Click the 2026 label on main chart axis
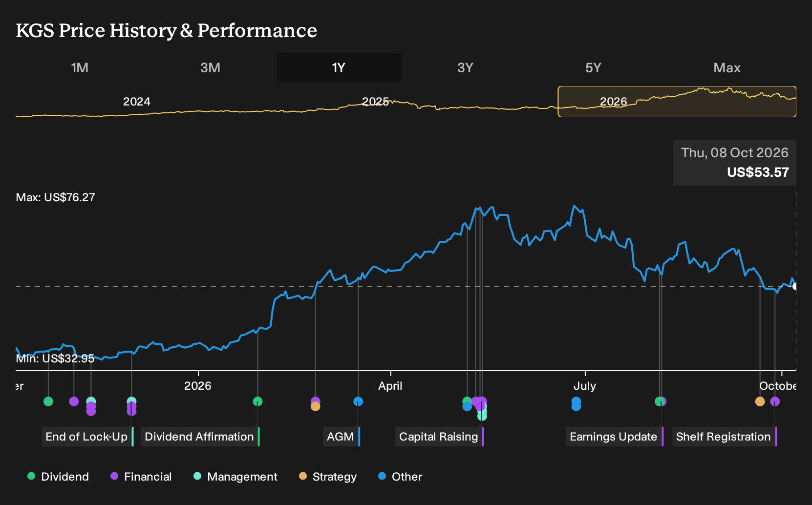 [x=198, y=386]
